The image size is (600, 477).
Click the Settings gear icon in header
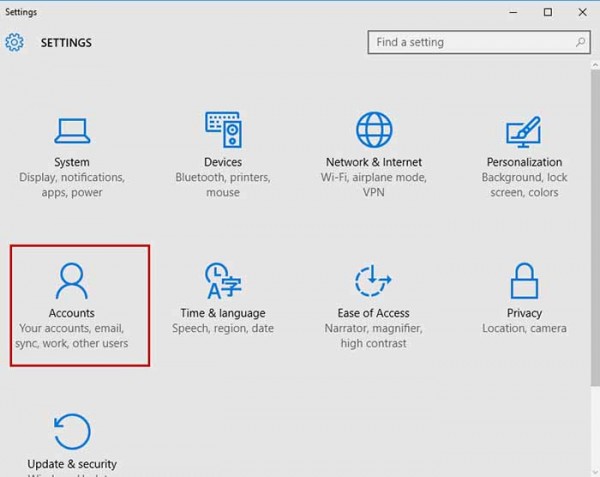click(14, 42)
